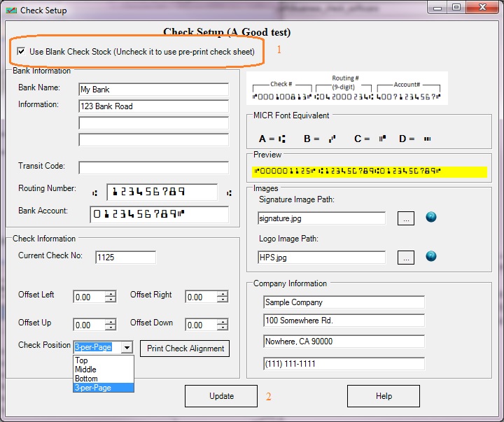Viewport: 504px width, 422px height.
Task: Decrease the Offset Down value with spinner
Action: pyautogui.click(x=223, y=328)
